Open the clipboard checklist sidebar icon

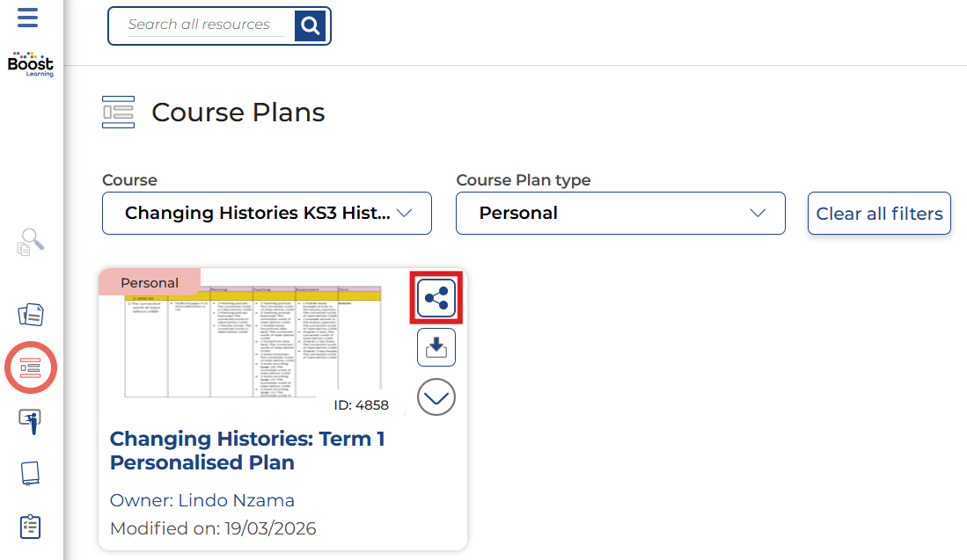[x=31, y=527]
